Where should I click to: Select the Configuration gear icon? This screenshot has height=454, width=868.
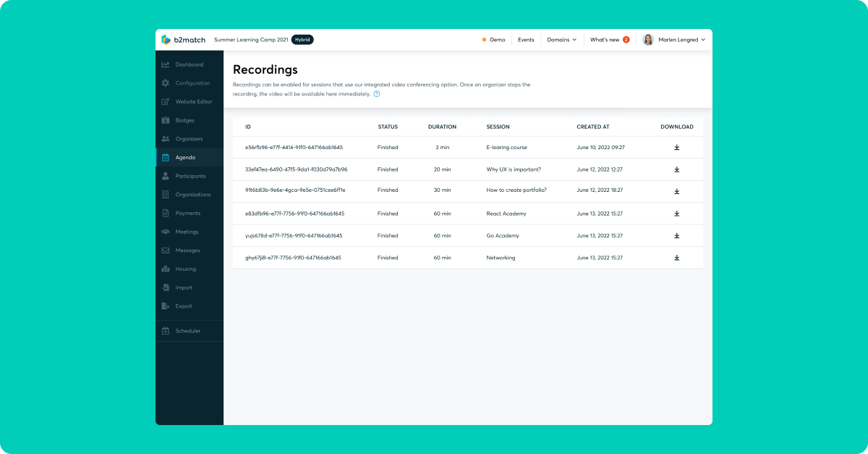click(x=165, y=83)
